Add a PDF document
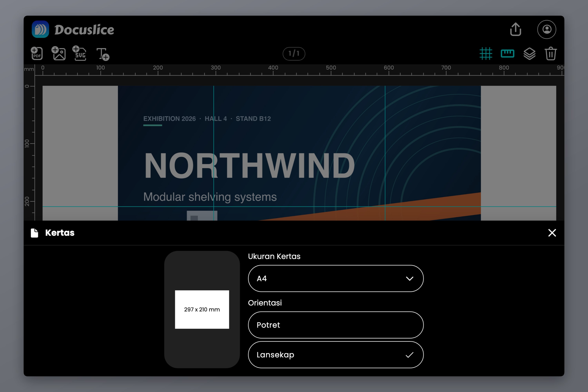 37,53
